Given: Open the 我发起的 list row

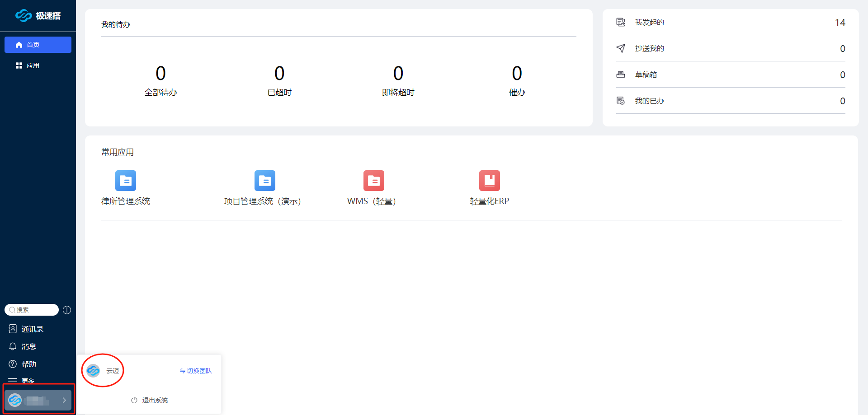Looking at the screenshot, I should point(730,22).
